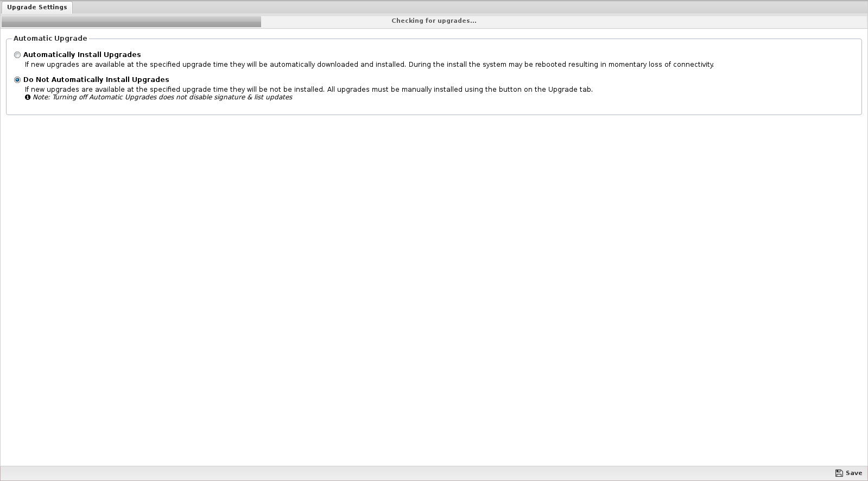Click description mentioning button on the Upgrade tab
The image size is (868, 481).
click(309, 90)
